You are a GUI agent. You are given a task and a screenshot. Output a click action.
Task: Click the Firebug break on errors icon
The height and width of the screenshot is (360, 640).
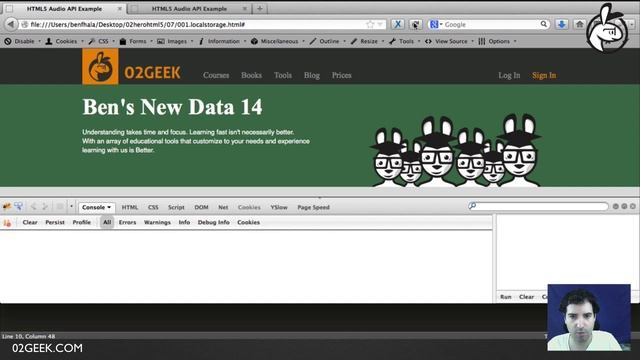[x=7, y=222]
